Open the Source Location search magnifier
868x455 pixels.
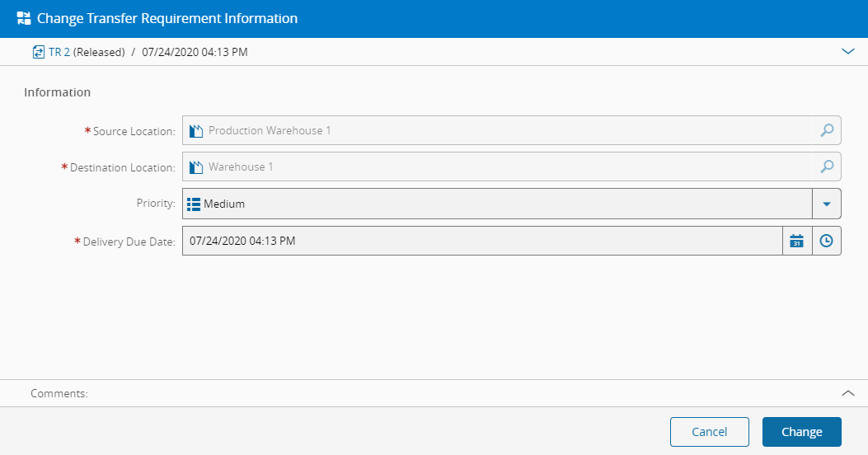827,130
